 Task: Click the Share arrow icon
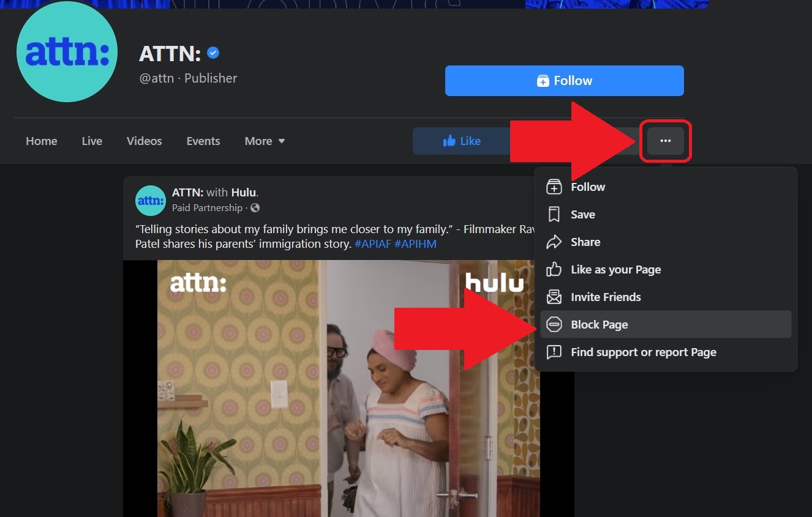(554, 242)
